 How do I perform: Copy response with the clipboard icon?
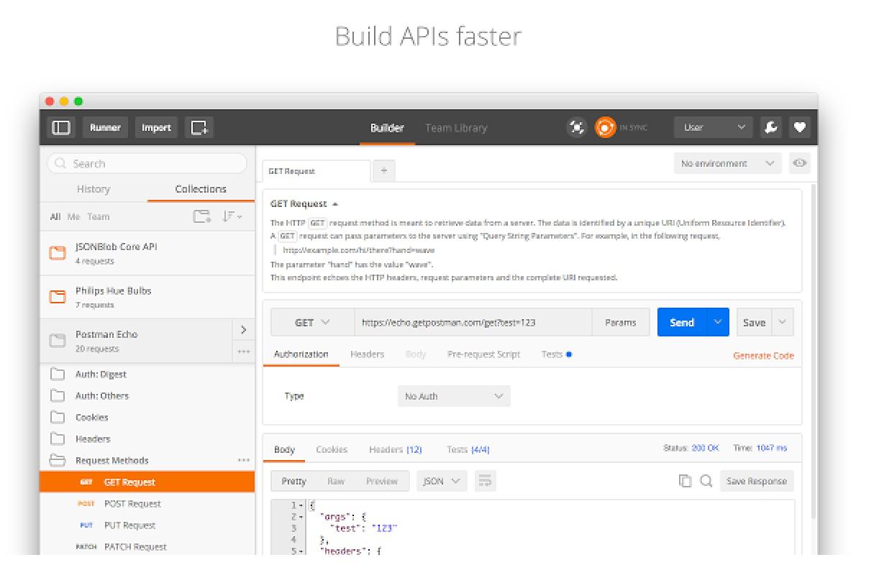[x=686, y=481]
